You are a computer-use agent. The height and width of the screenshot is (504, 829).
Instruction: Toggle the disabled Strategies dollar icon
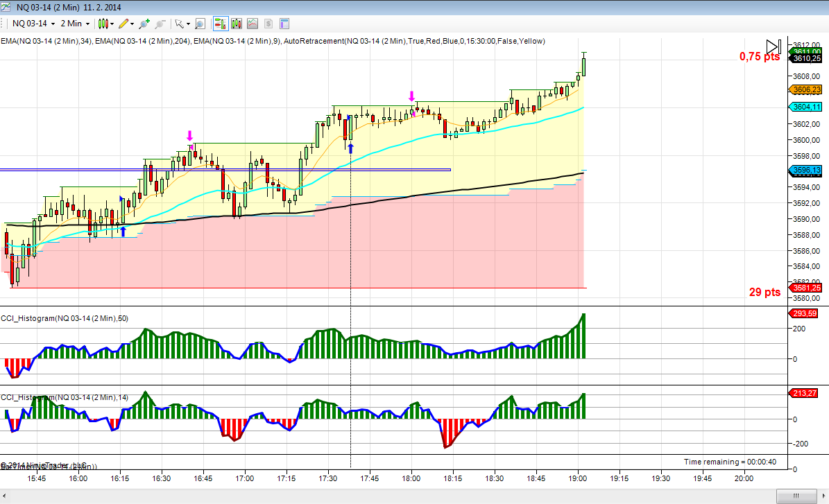[268, 24]
